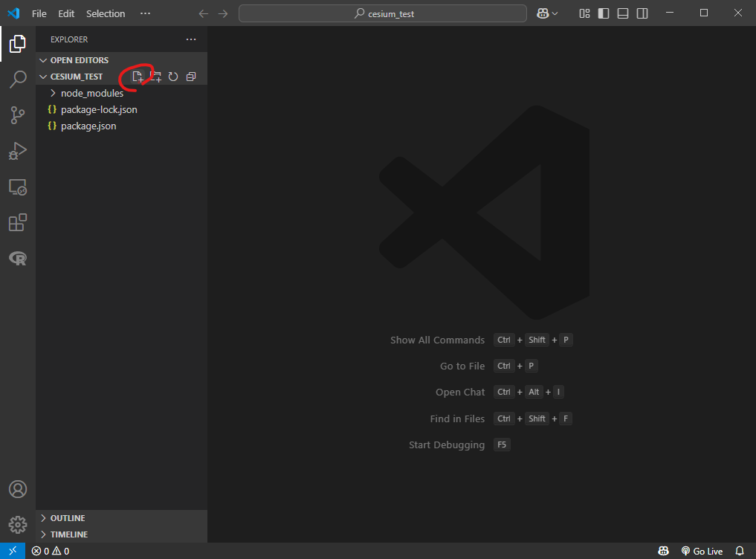Open Copilot from the status bar
The width and height of the screenshot is (756, 559).
click(x=662, y=551)
